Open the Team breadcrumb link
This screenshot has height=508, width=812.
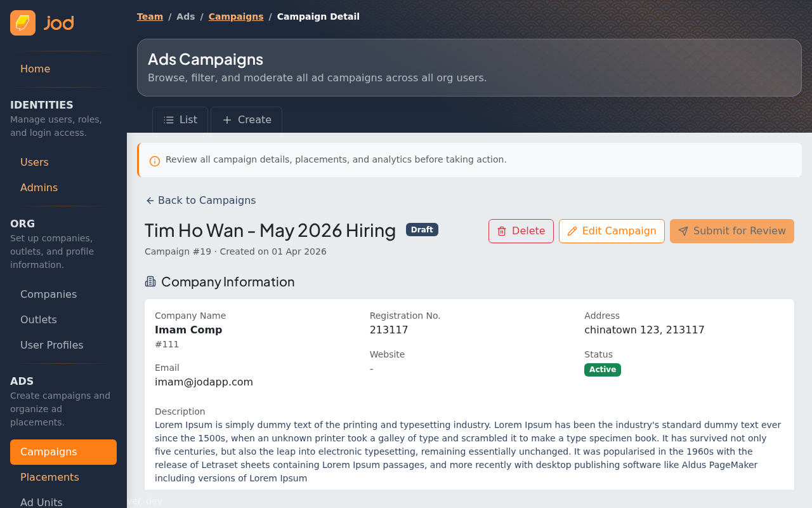[150, 16]
